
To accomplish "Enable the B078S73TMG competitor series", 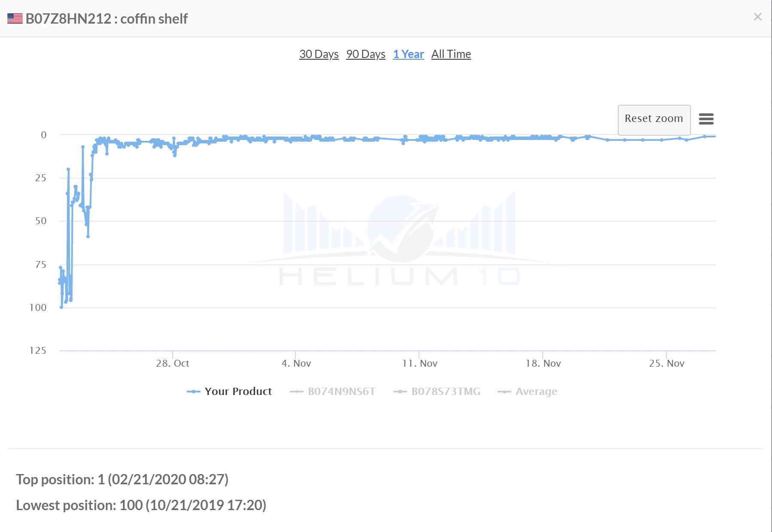I will [446, 392].
